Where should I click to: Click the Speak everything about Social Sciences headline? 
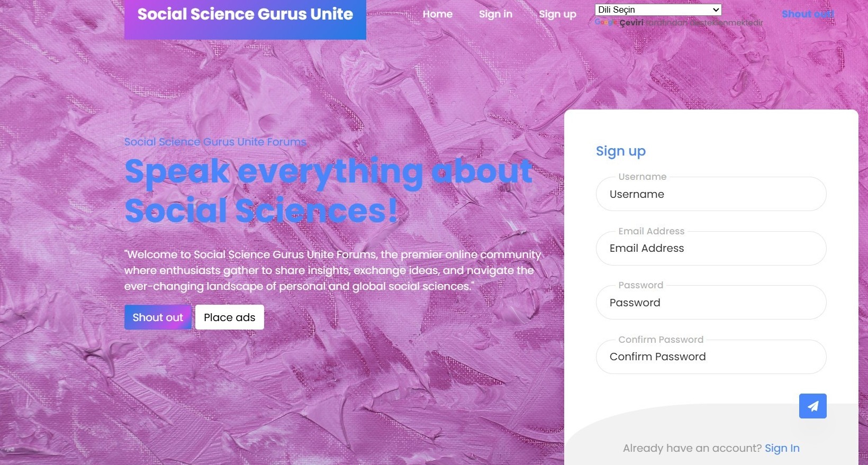click(328, 191)
